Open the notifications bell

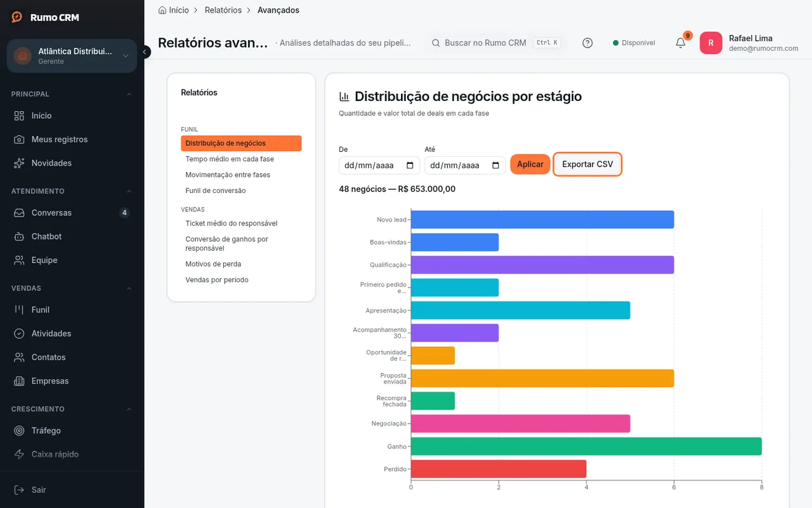click(681, 43)
